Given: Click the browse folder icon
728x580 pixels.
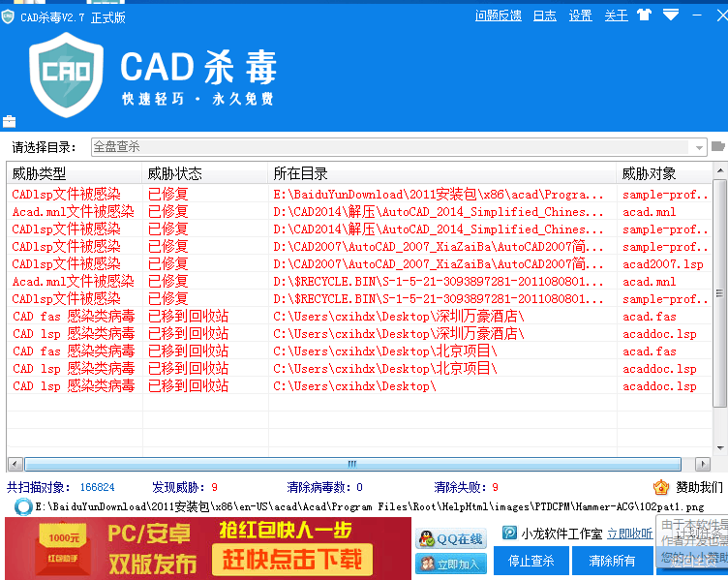Looking at the screenshot, I should 717,147.
